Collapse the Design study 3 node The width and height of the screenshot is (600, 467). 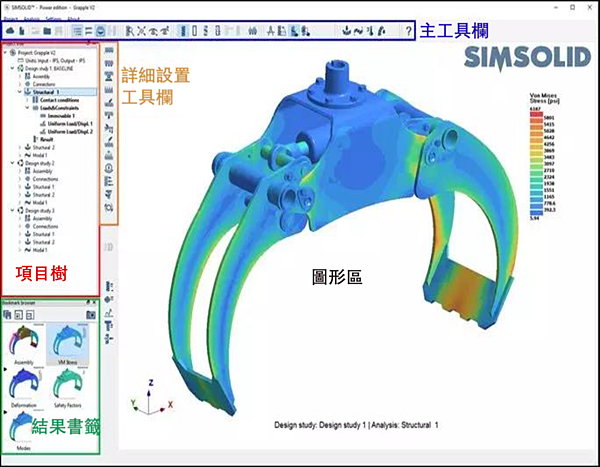pyautogui.click(x=12, y=211)
